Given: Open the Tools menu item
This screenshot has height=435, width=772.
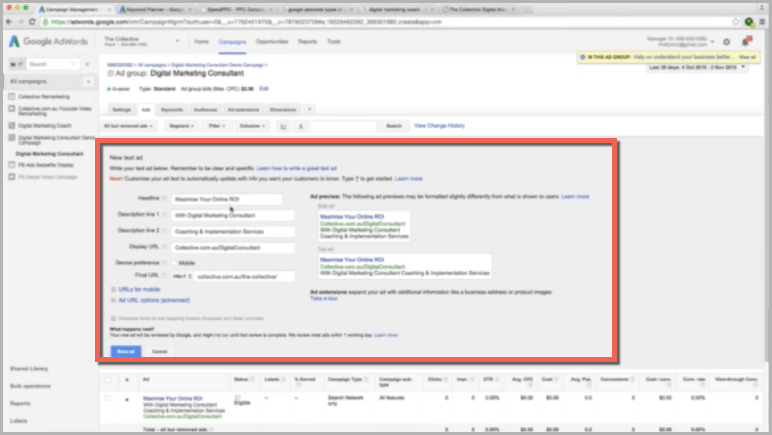Looking at the screenshot, I should coord(334,42).
